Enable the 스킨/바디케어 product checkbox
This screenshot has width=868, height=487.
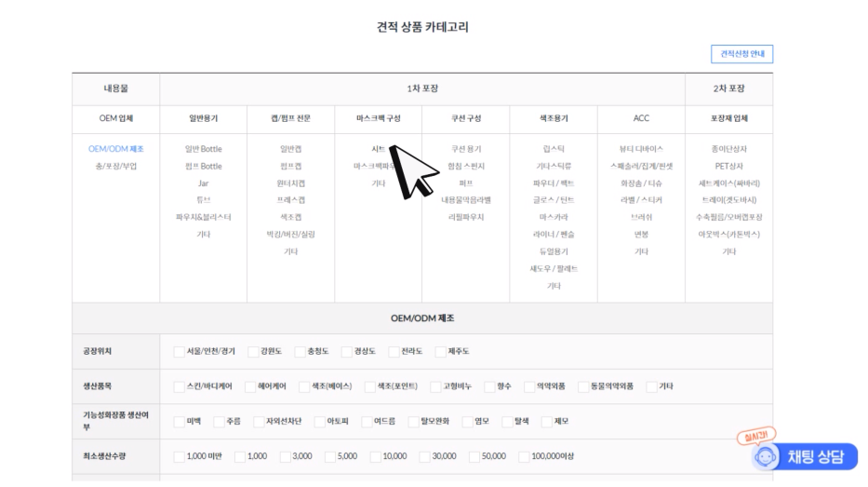(x=180, y=386)
